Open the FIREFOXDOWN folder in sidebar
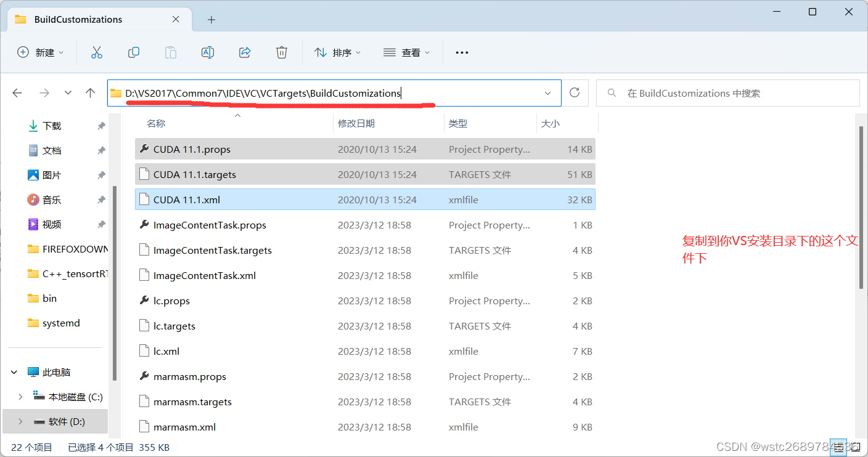The image size is (868, 457). click(x=68, y=249)
